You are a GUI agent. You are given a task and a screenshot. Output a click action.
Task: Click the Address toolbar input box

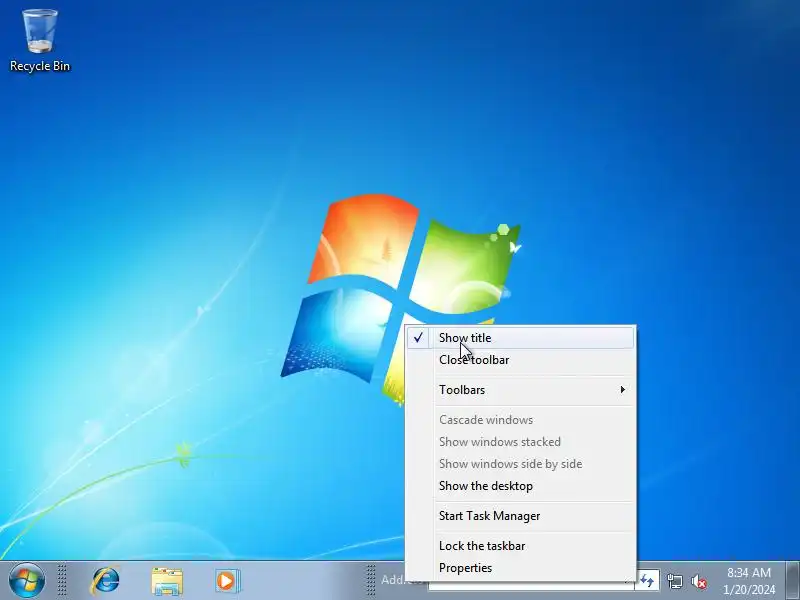(532, 585)
